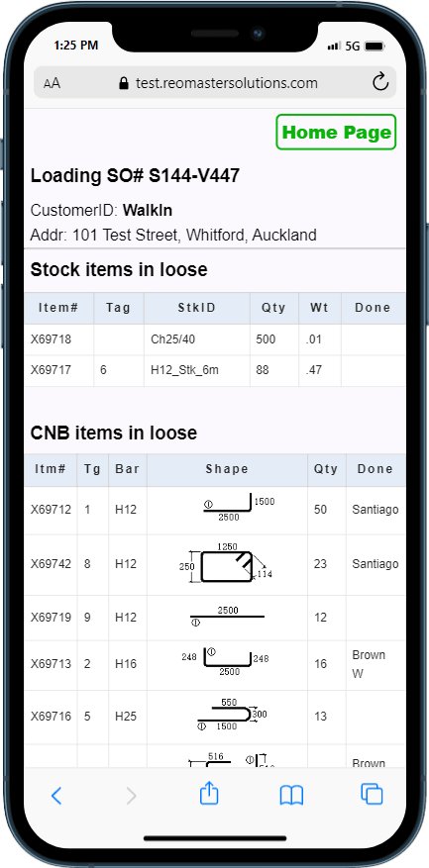
Task: Open the share sheet icon
Action: click(x=209, y=793)
